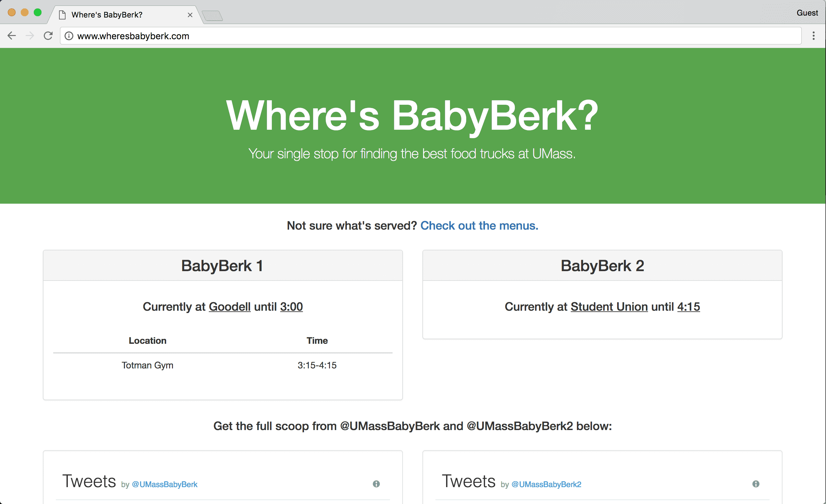Open the Chrome three-dot menu

point(813,36)
